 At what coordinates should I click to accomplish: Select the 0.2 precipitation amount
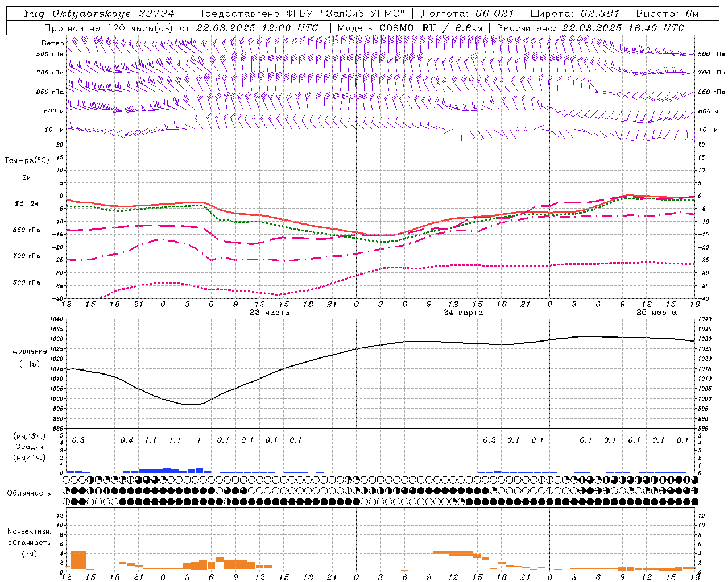[x=489, y=440]
